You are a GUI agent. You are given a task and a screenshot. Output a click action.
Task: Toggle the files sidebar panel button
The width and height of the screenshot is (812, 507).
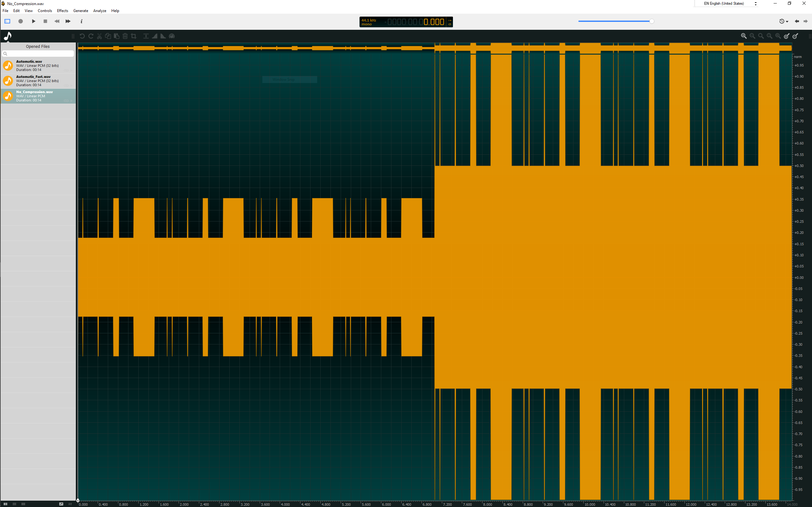coord(7,21)
